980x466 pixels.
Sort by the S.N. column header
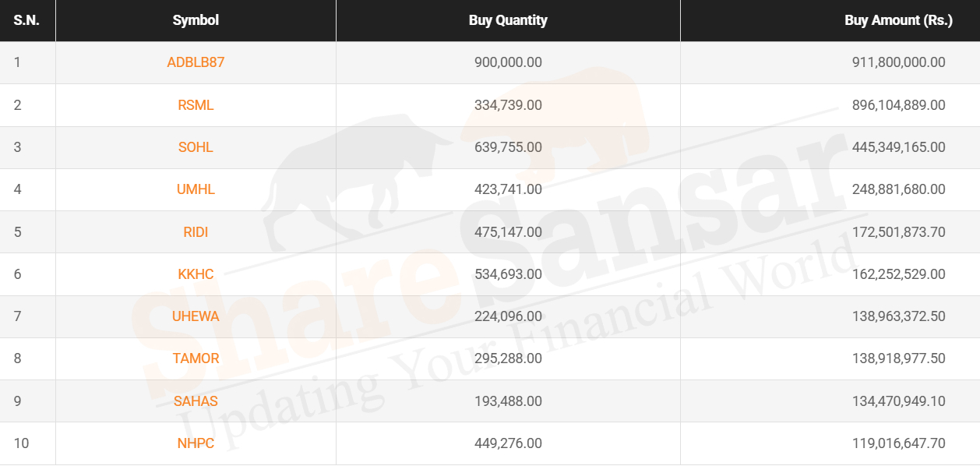click(x=27, y=20)
